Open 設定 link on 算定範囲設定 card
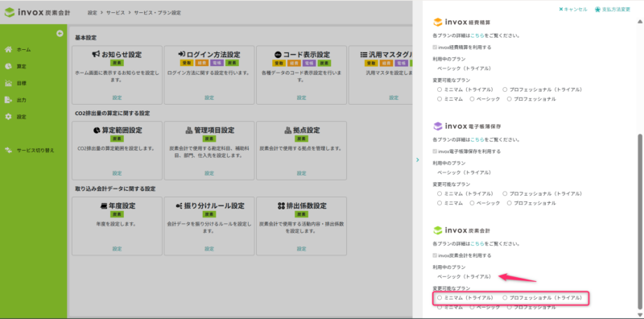Image resolution: width=644 pixels, height=319 pixels. point(117,173)
